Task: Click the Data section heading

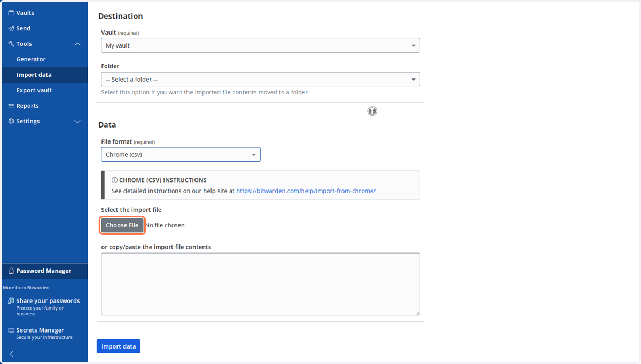Action: 107,125
